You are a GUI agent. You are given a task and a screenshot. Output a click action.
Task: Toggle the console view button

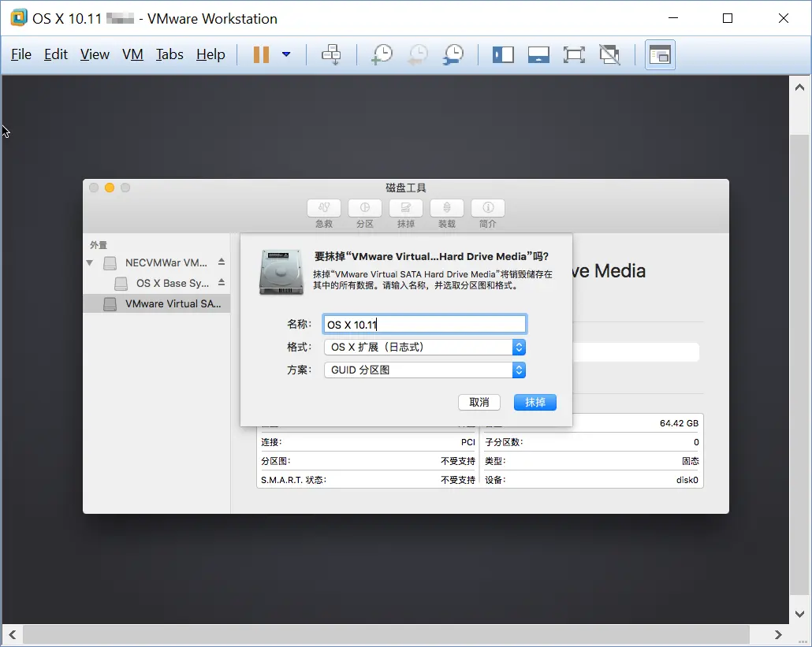[660, 54]
